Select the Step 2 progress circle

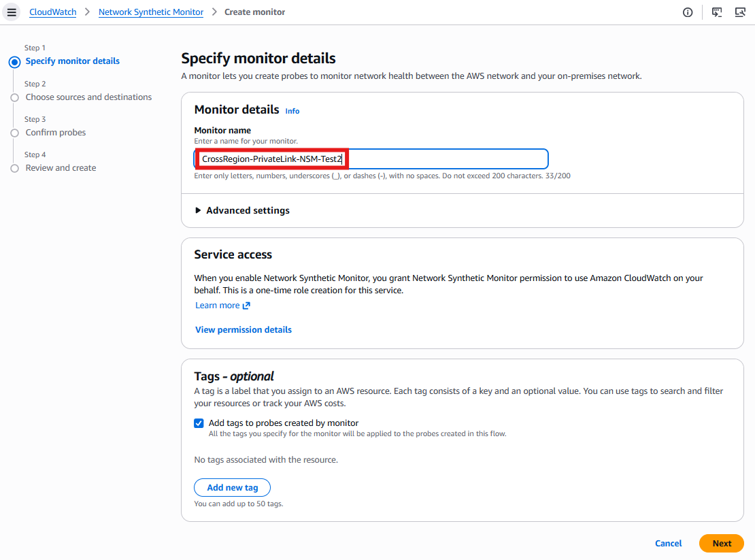pos(15,97)
